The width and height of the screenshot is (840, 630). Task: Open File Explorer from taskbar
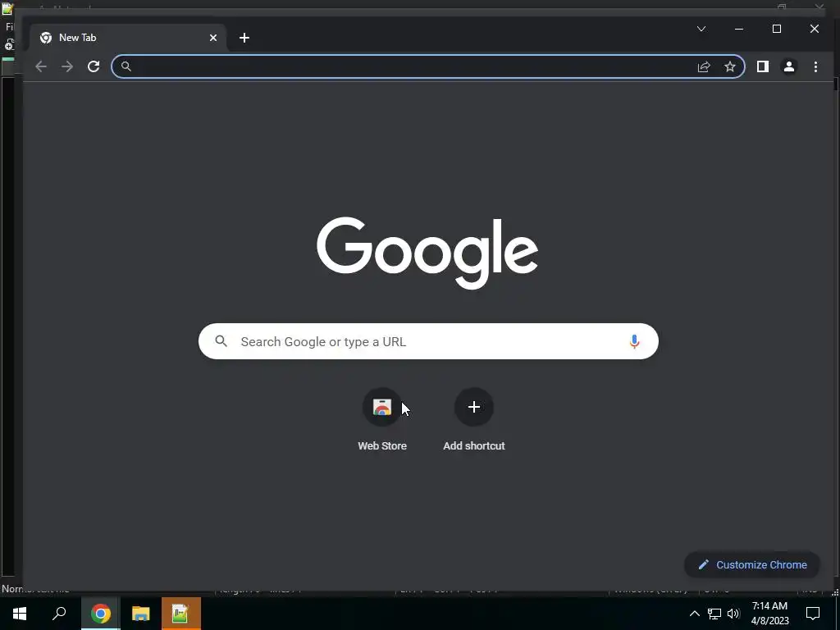tap(141, 614)
